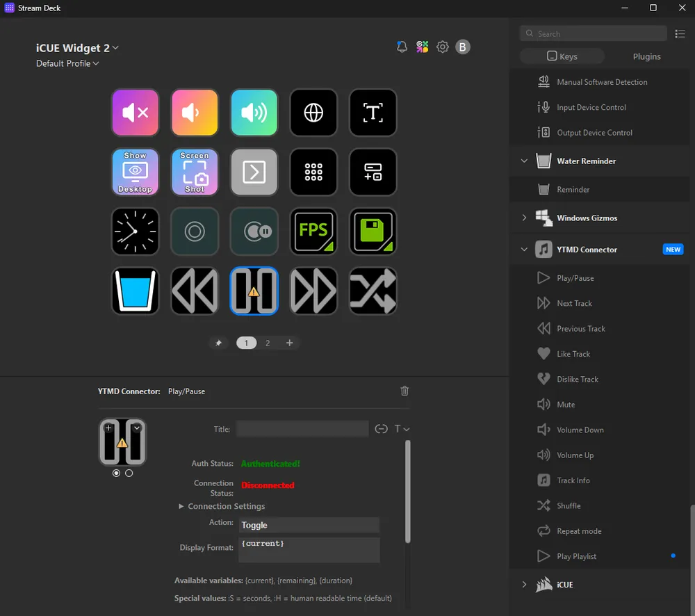Select the green floppy disk key
Image resolution: width=695 pixels, height=616 pixels.
[x=373, y=232]
